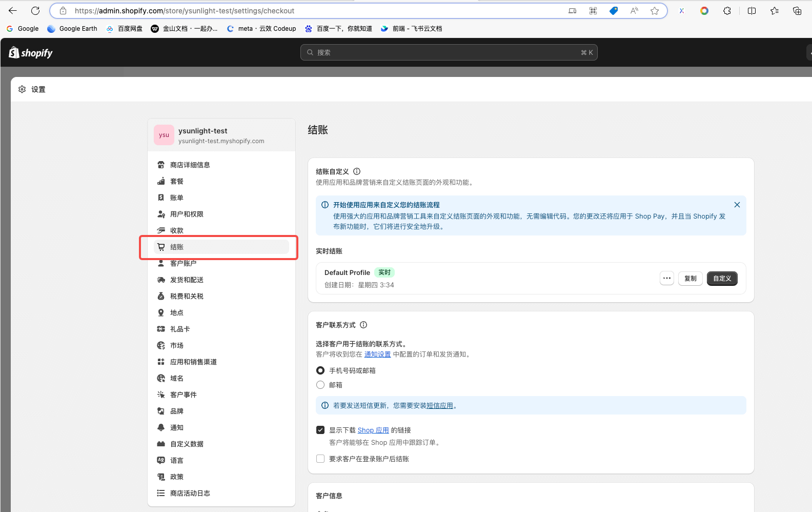Click the ysu store avatar

(x=164, y=135)
